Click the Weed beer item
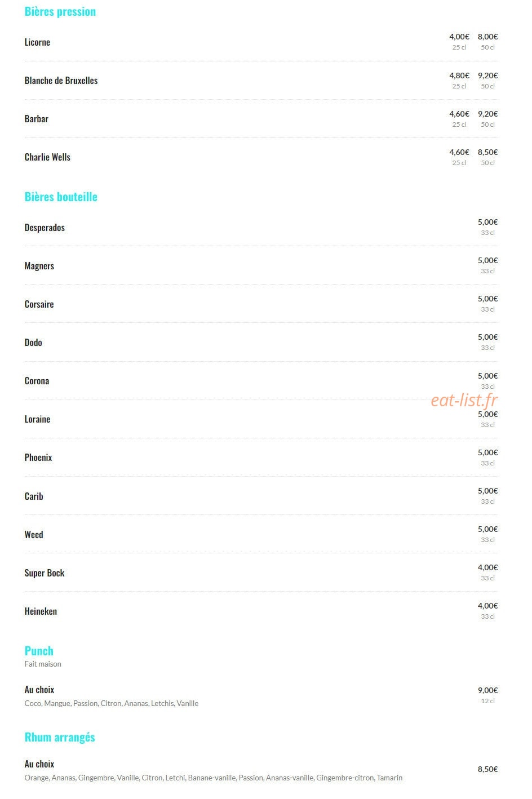The image size is (532, 799). tap(34, 535)
